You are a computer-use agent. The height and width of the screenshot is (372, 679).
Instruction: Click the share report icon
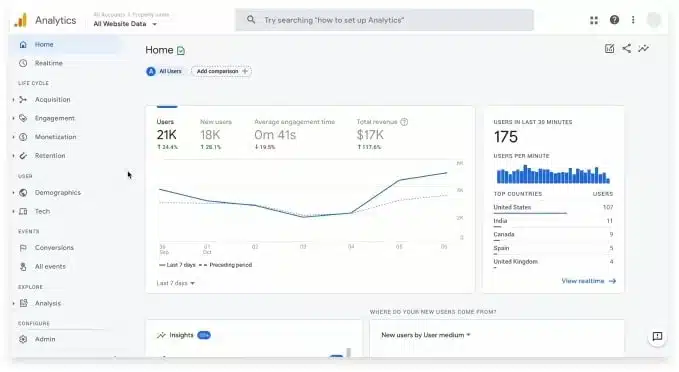[626, 49]
